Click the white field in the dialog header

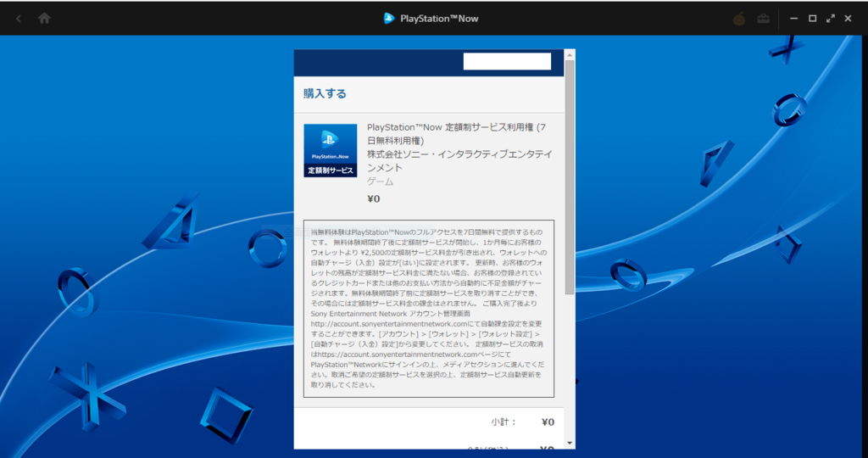(507, 61)
